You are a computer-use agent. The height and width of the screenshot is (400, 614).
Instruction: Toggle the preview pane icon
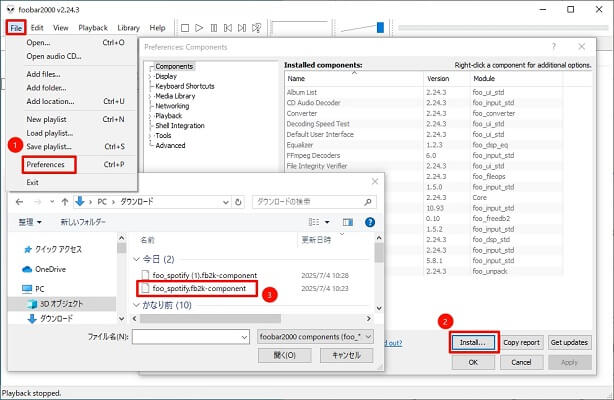pos(348,223)
